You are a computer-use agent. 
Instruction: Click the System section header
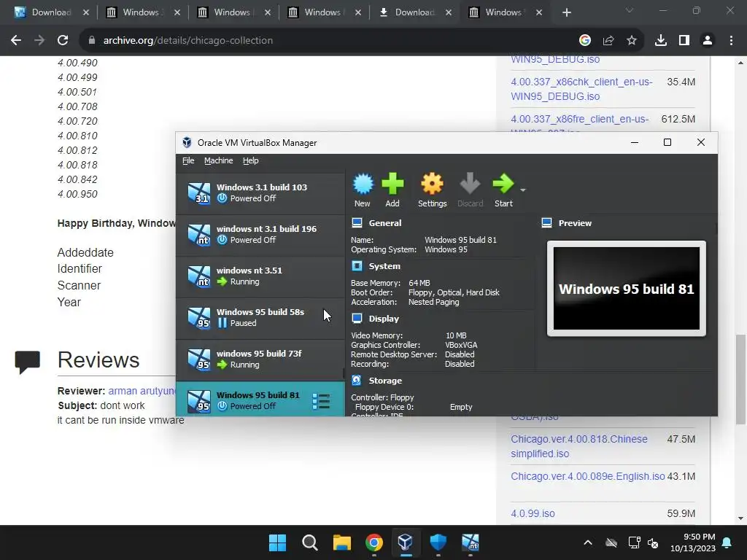click(384, 266)
